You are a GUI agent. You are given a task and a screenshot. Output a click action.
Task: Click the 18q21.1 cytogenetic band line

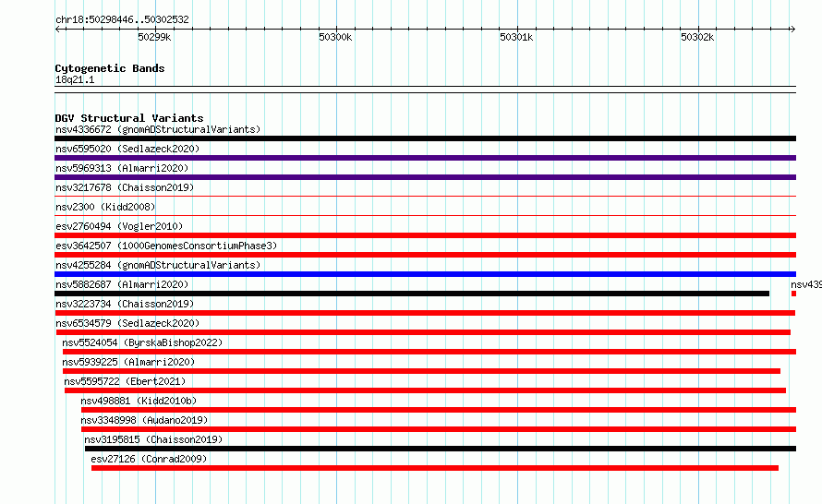click(425, 90)
